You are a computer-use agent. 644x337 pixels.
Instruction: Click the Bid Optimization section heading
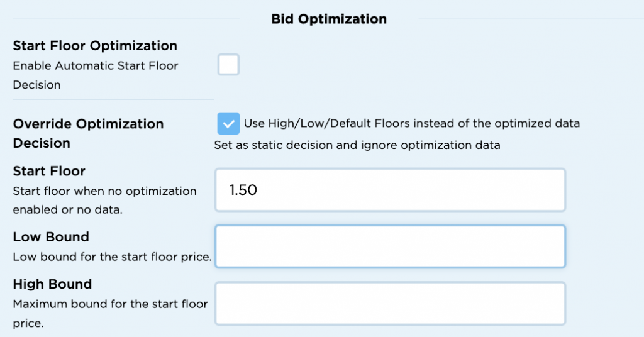329,19
